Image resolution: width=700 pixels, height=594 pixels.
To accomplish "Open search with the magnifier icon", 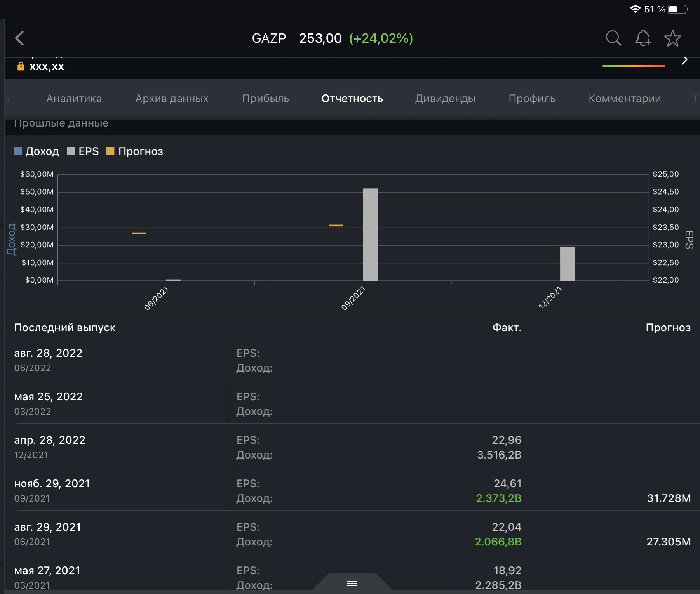I will coord(613,38).
